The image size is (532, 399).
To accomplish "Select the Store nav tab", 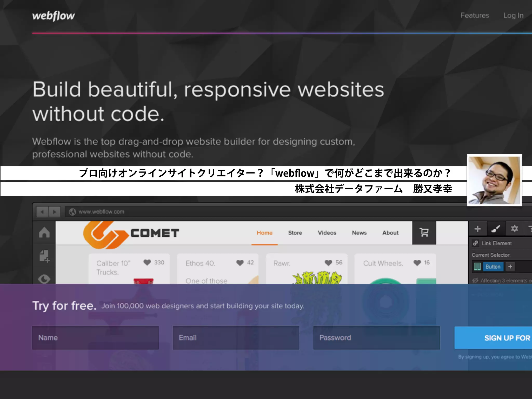I will coord(295,233).
